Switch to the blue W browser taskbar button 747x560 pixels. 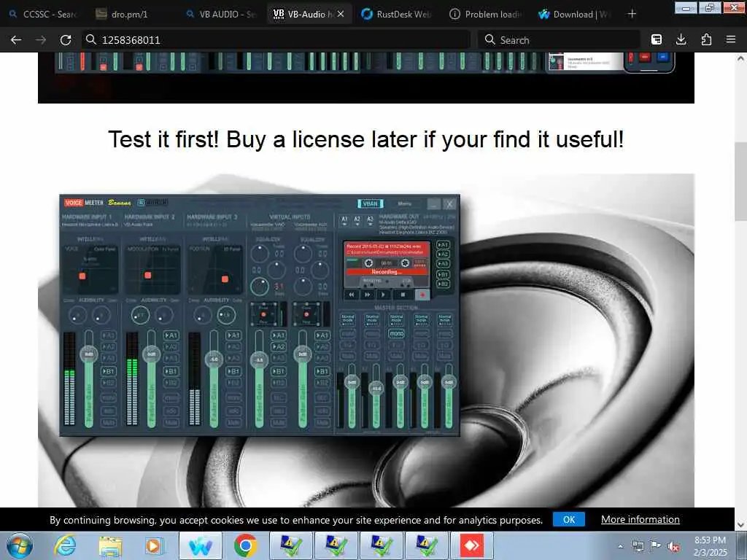(x=201, y=545)
